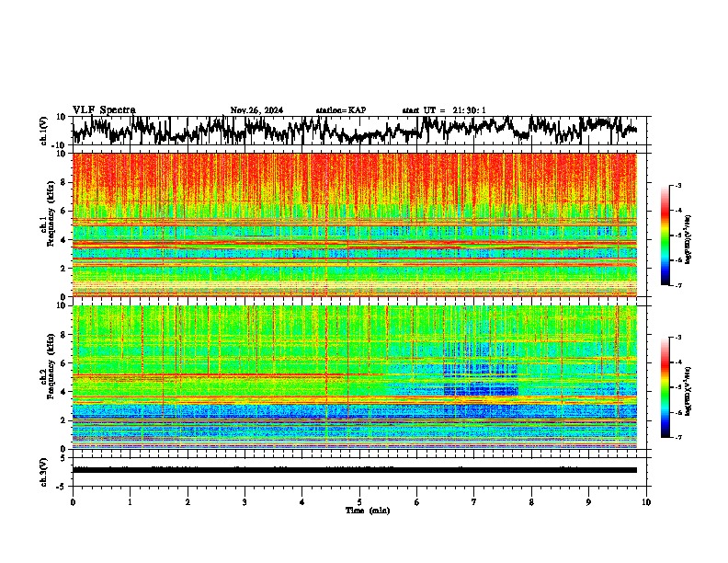Click the ch.1 spectrogram color scale bar
This screenshot has height=563, width=728.
pyautogui.click(x=665, y=236)
